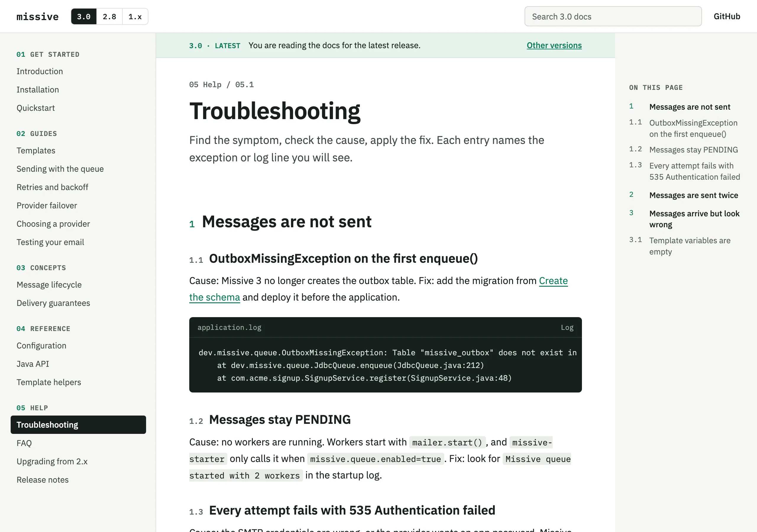Open the GitHub link
The width and height of the screenshot is (757, 532).
[727, 17]
